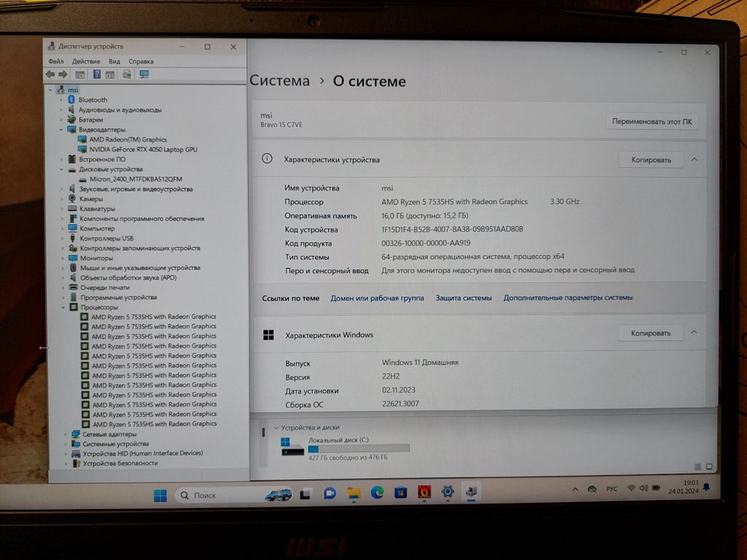Click the Device Manager taskbar icon
Image resolution: width=747 pixels, height=560 pixels.
click(471, 491)
